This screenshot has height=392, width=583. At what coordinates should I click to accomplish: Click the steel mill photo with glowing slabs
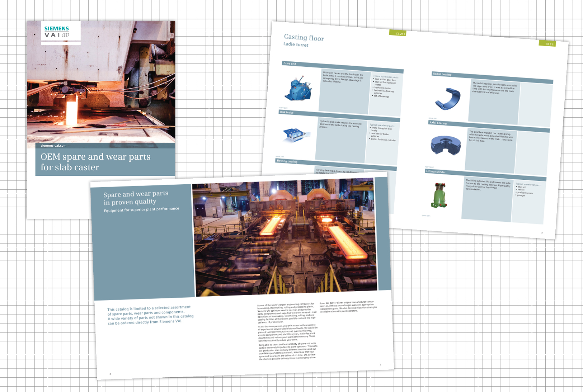[285, 237]
